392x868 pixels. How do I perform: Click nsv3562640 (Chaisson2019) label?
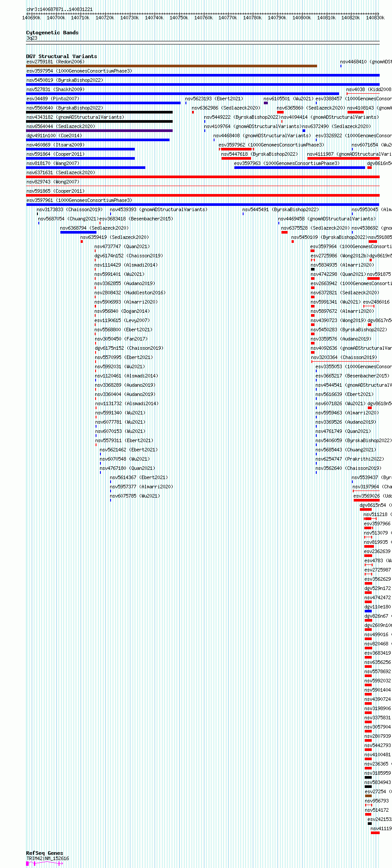coord(348,469)
